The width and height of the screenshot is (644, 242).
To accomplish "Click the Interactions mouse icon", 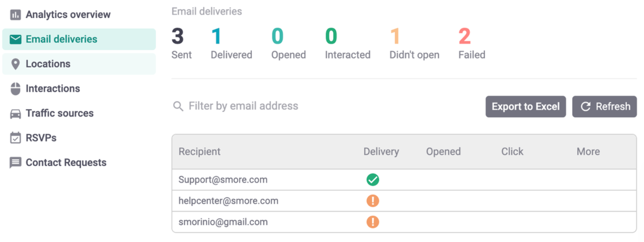I will (15, 89).
